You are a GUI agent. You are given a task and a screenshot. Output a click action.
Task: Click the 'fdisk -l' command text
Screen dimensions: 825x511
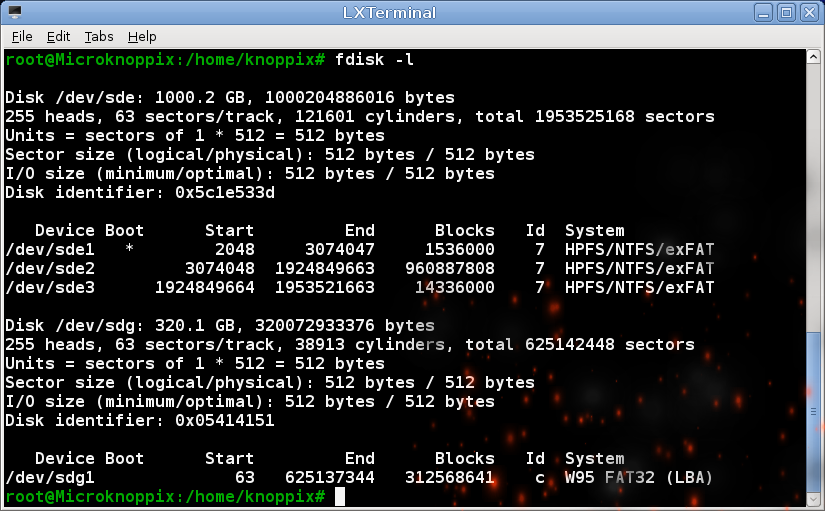pos(375,59)
